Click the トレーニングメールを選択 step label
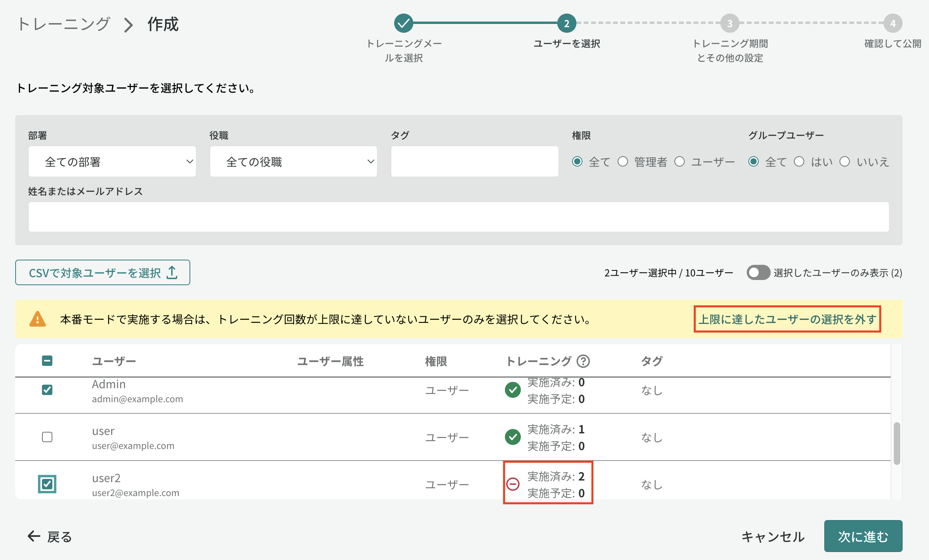The image size is (929, 560). pyautogui.click(x=404, y=51)
